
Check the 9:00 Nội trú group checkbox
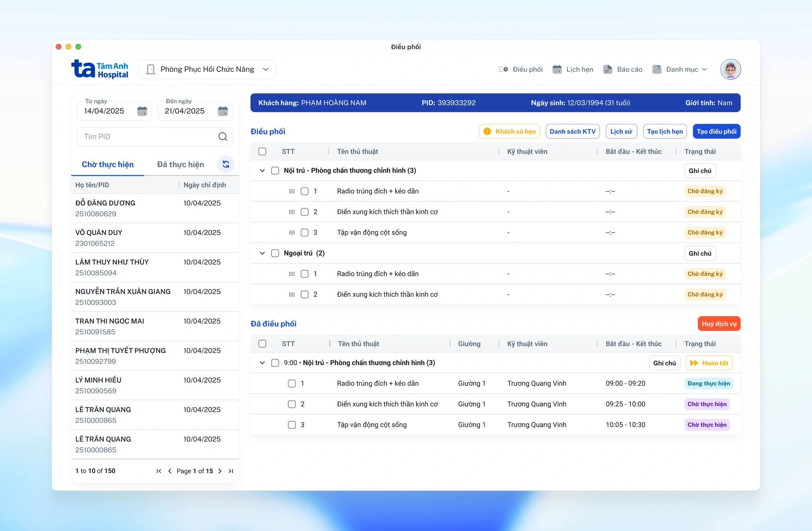tap(275, 363)
